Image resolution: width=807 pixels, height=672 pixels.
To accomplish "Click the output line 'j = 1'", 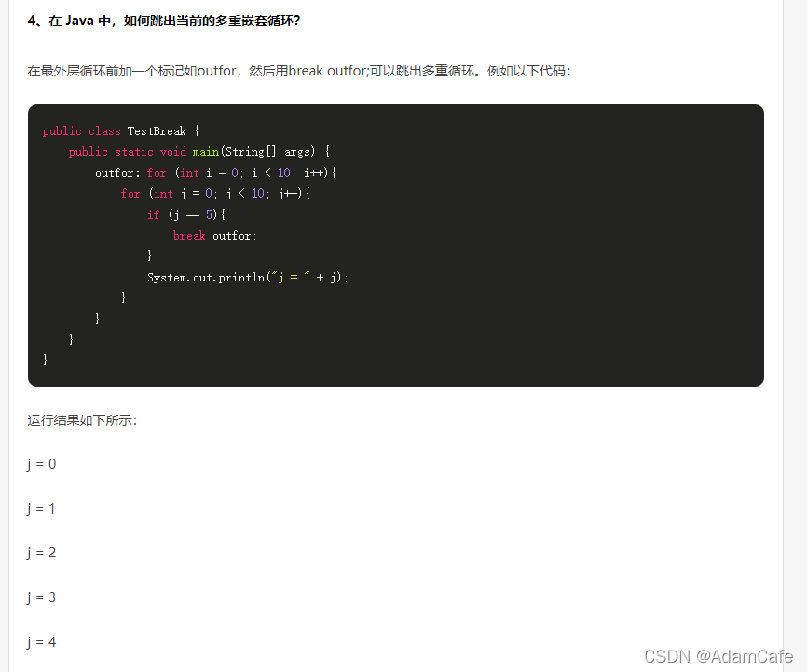I will [42, 509].
